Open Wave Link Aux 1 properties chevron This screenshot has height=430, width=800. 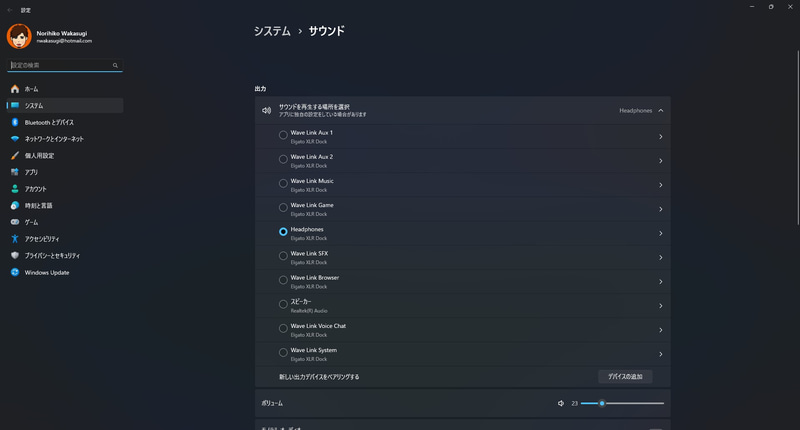[661, 137]
